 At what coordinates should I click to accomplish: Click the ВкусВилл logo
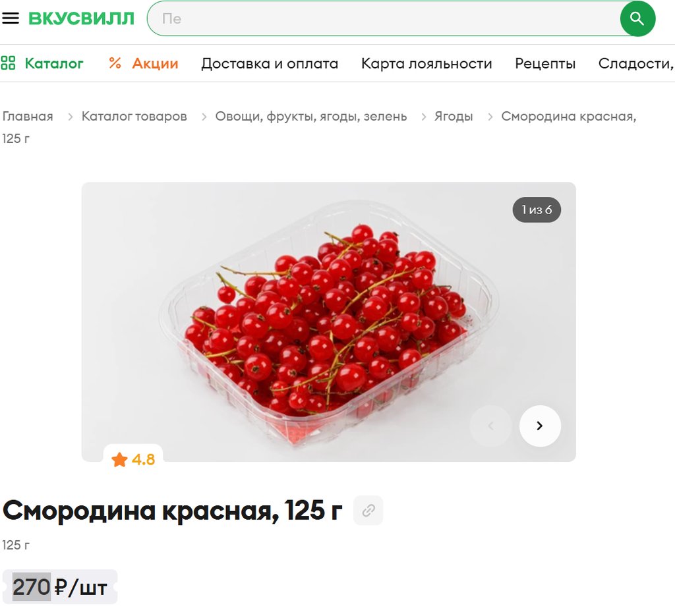[81, 18]
